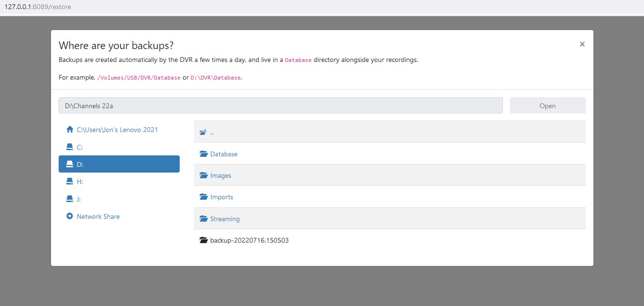Click the parent directory folder-up icon
Screen dimensions: 644x306
pos(204,133)
